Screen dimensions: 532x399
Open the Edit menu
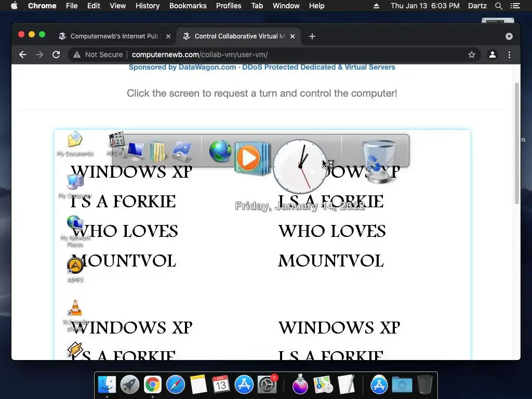[x=94, y=6]
